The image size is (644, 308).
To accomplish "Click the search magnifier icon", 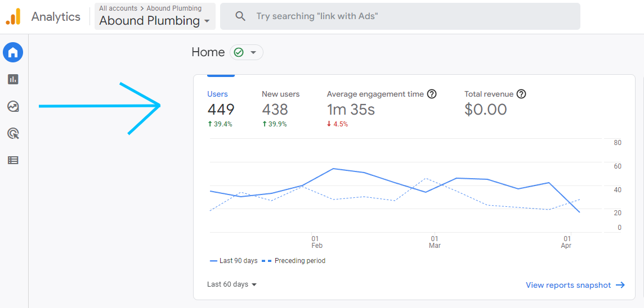I will [240, 16].
